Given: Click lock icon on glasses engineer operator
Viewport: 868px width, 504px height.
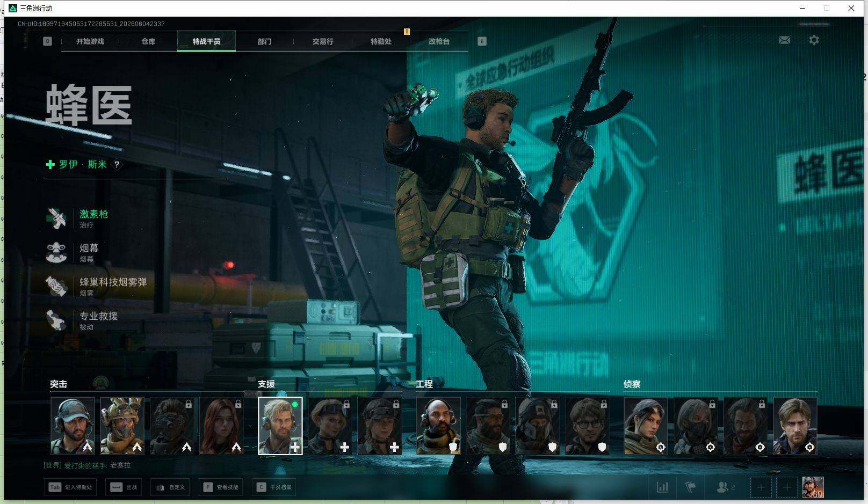Looking at the screenshot, I should [x=604, y=404].
